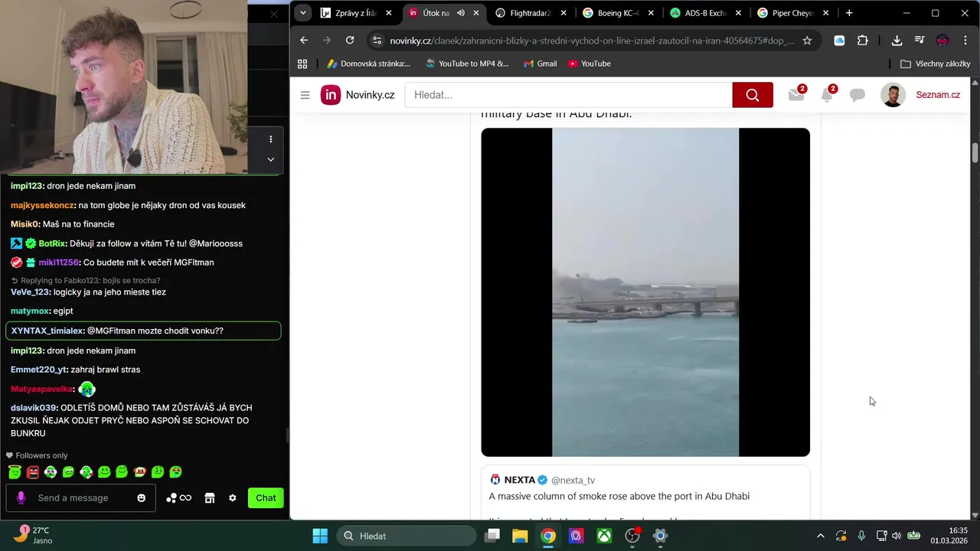980x551 pixels.
Task: Switch to the Flightradar24 tab
Action: pos(531,13)
